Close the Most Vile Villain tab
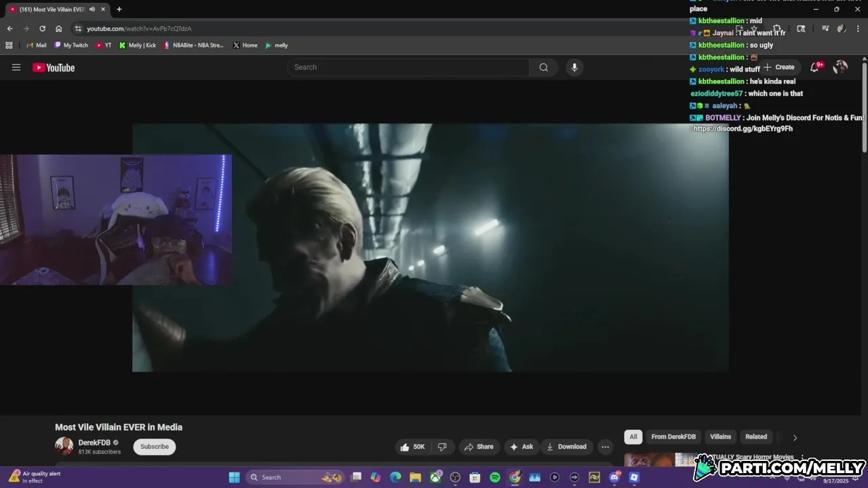 click(x=104, y=9)
